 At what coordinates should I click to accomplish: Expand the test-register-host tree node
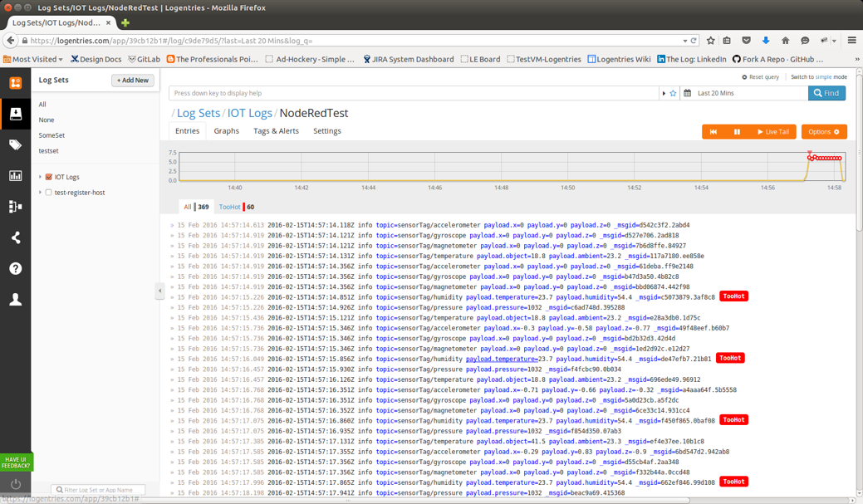[x=40, y=193]
